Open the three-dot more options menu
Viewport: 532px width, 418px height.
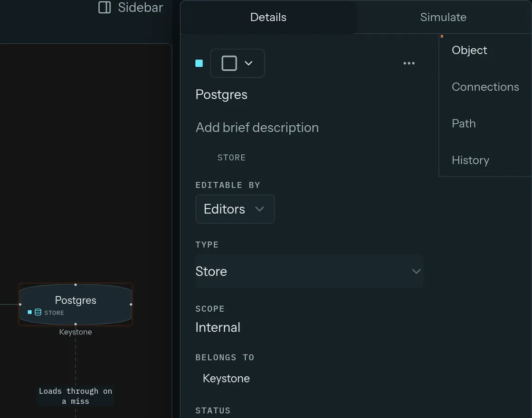pos(409,64)
